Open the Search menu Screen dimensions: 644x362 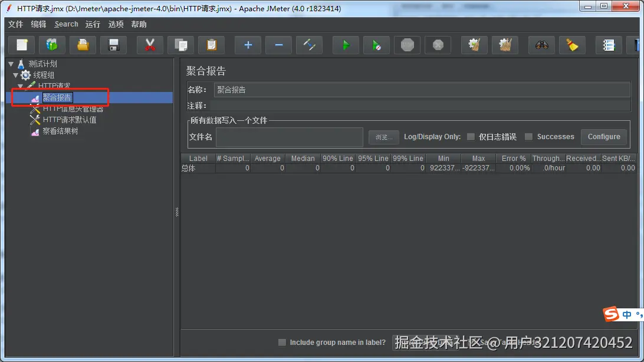66,24
